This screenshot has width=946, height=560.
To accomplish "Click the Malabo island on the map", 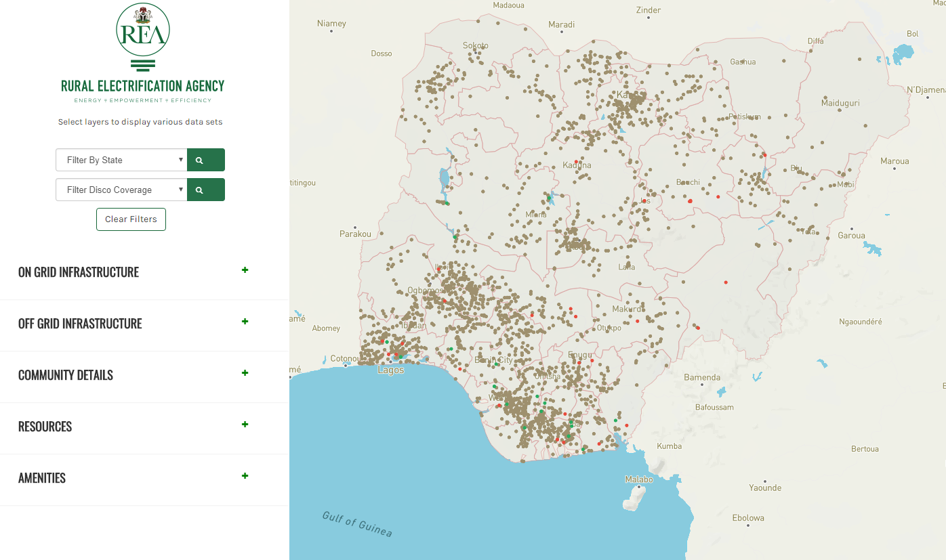I will (x=635, y=499).
